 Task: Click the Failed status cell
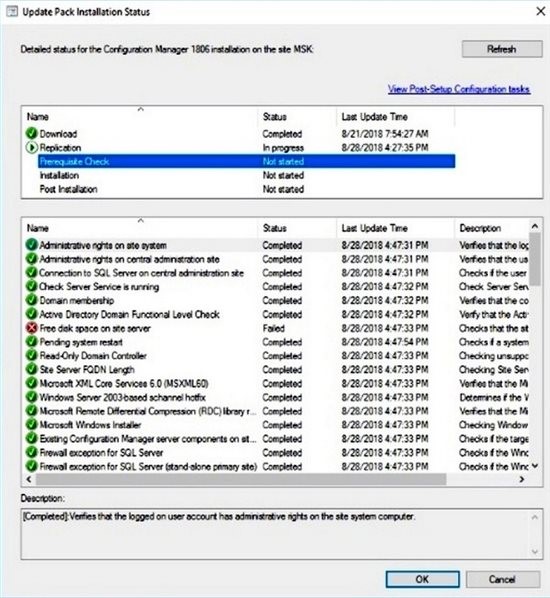273,328
